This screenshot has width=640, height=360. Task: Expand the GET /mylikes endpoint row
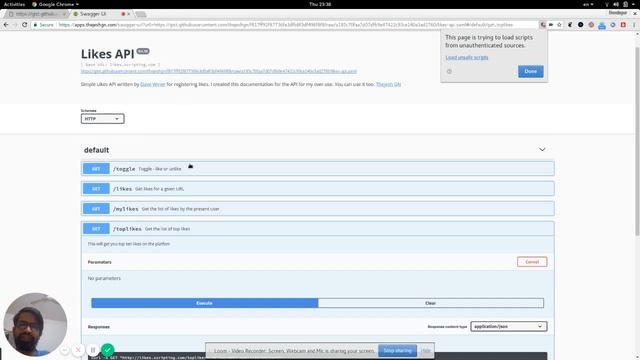(x=318, y=209)
